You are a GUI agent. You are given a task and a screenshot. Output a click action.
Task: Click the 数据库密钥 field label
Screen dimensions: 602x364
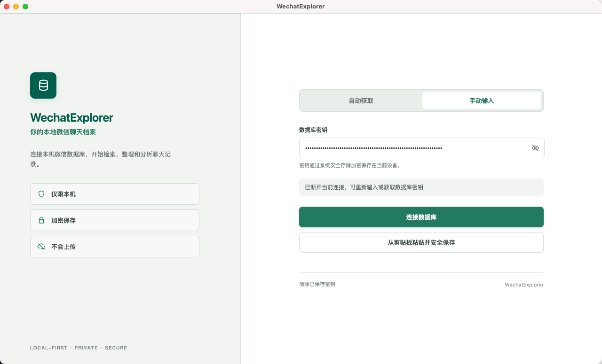(313, 130)
